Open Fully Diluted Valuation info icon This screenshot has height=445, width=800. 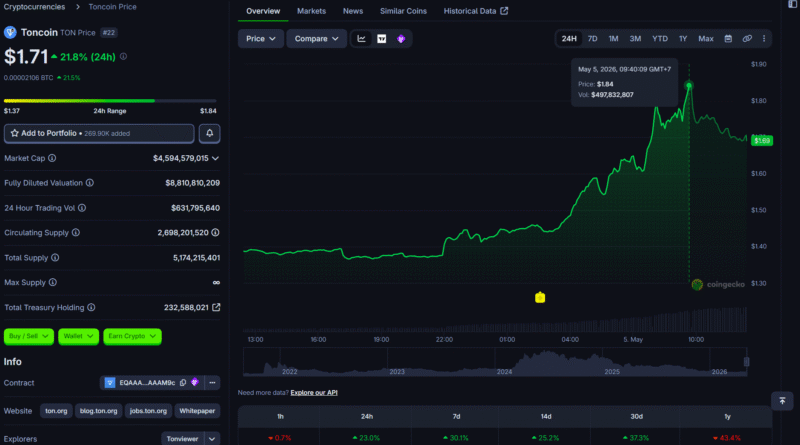pyautogui.click(x=90, y=183)
